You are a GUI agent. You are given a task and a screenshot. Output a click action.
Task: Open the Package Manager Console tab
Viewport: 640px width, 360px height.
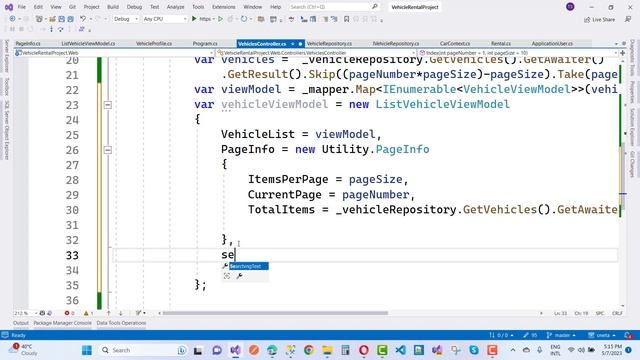pyautogui.click(x=62, y=323)
